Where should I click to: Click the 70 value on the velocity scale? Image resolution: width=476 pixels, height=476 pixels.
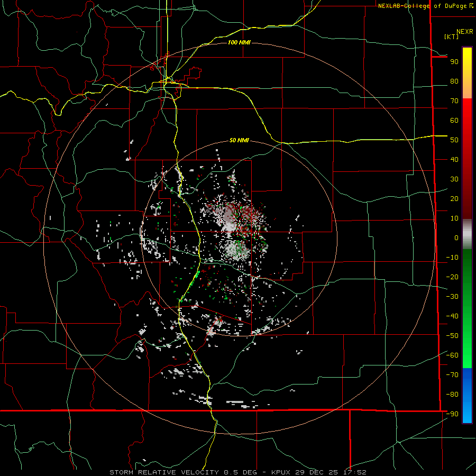454,101
